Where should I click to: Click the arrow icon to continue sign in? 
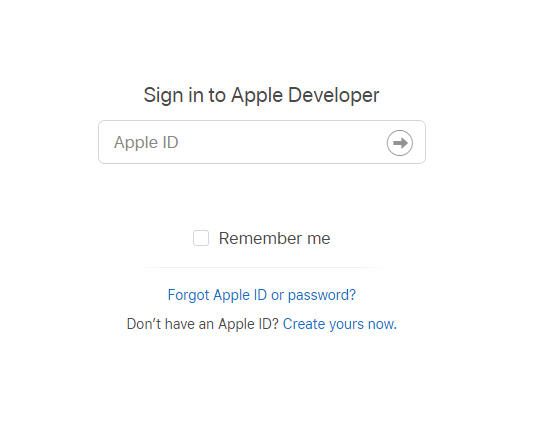(400, 143)
